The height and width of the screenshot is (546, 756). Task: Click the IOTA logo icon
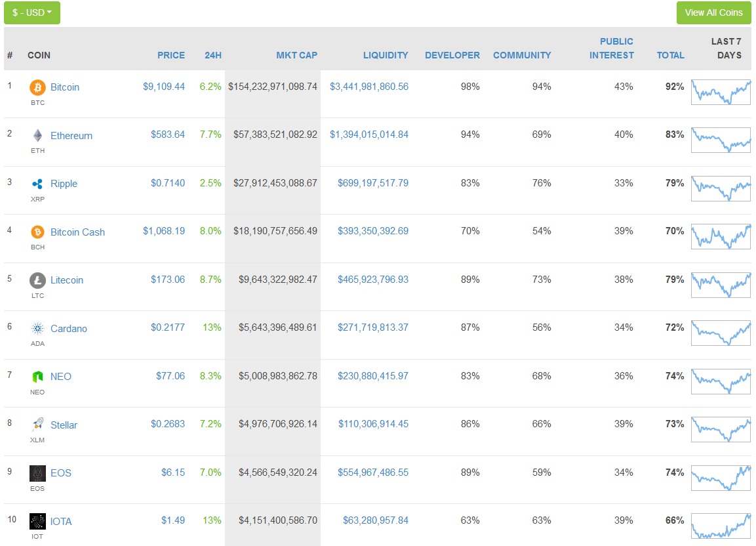[37, 521]
